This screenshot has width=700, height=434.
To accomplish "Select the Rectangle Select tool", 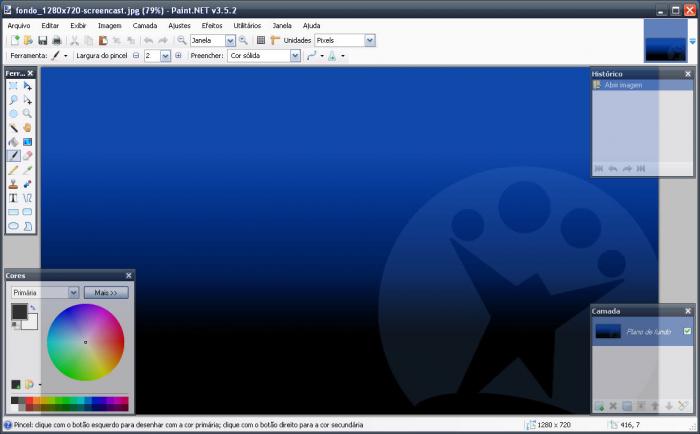I will (13, 86).
